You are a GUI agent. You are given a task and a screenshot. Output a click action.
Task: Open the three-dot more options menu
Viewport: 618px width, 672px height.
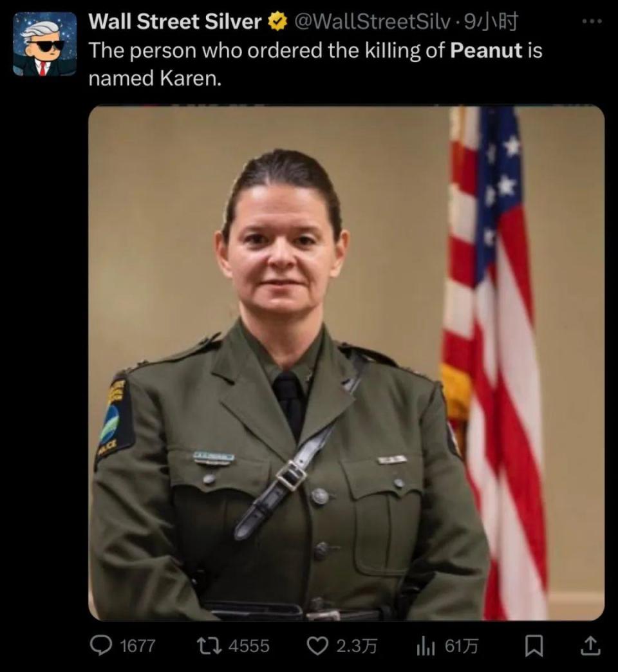click(x=592, y=21)
